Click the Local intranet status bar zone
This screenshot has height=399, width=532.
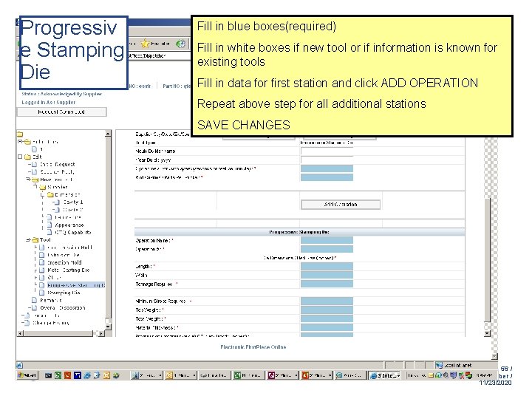pos(454,365)
